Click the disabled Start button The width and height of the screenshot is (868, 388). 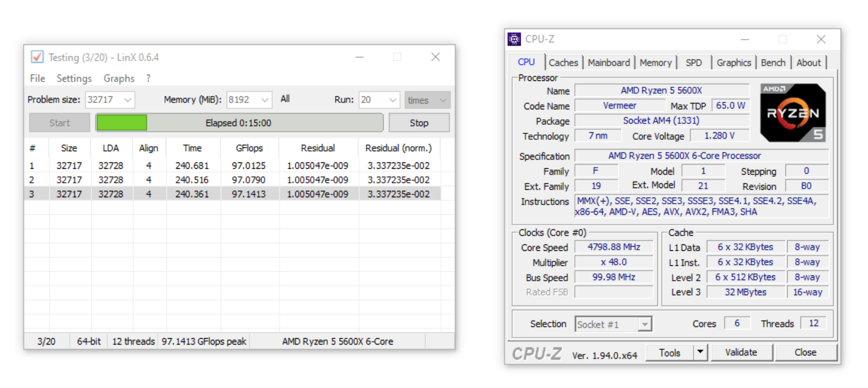pyautogui.click(x=59, y=123)
